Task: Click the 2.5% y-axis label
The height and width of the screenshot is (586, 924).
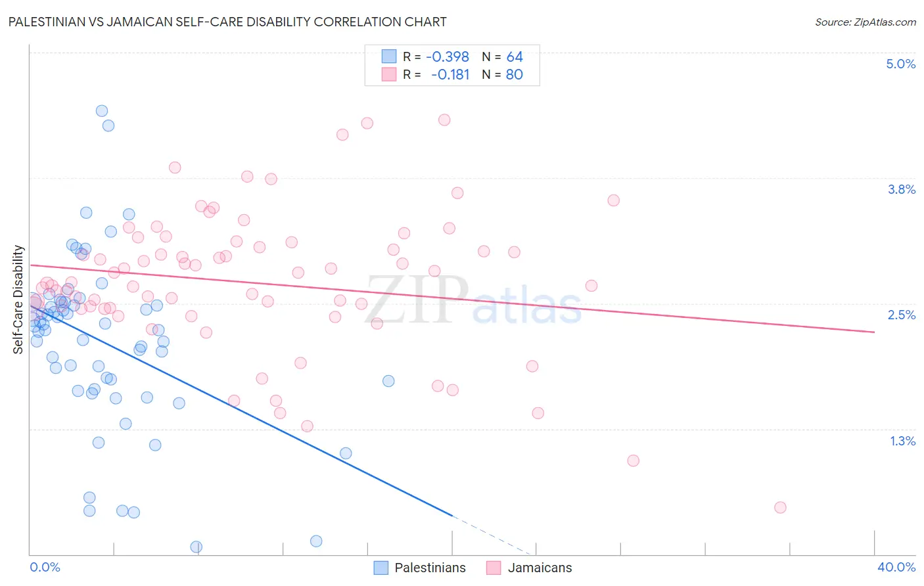Action: 902,315
